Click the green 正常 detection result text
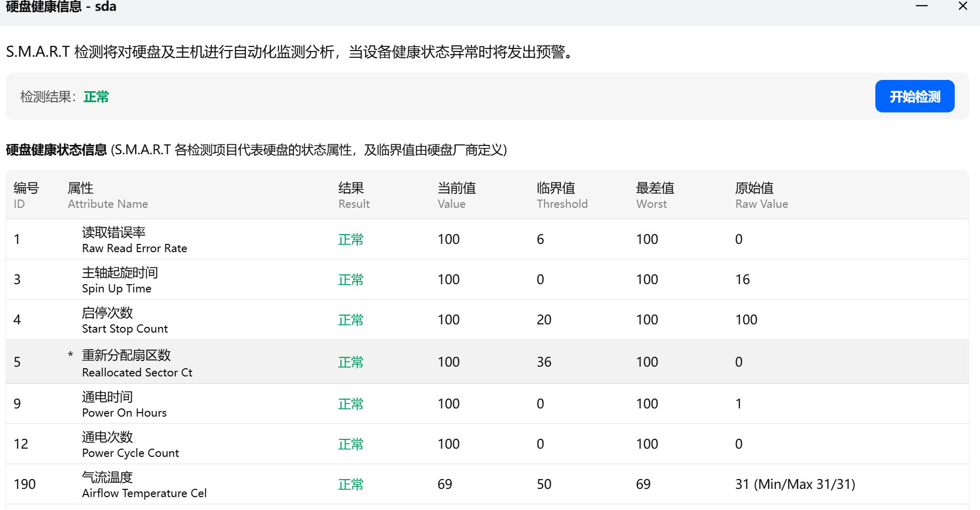 point(96,97)
